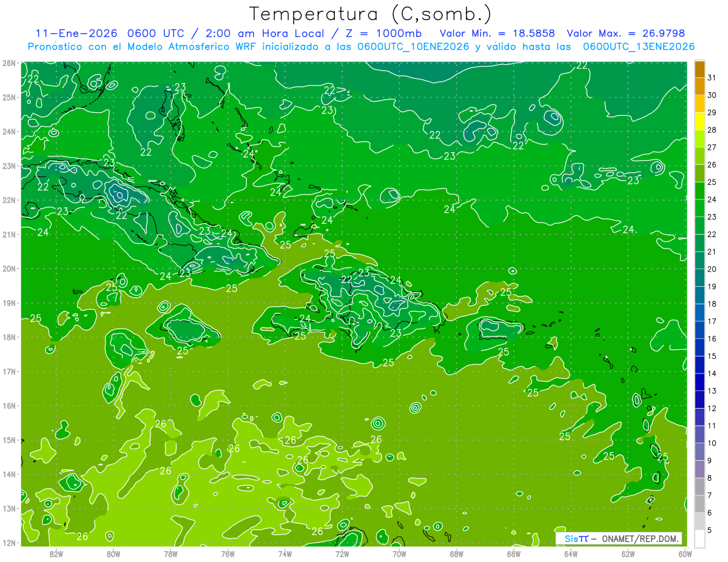Click the 70W longitude axis label
The image size is (728, 562).
tap(399, 554)
